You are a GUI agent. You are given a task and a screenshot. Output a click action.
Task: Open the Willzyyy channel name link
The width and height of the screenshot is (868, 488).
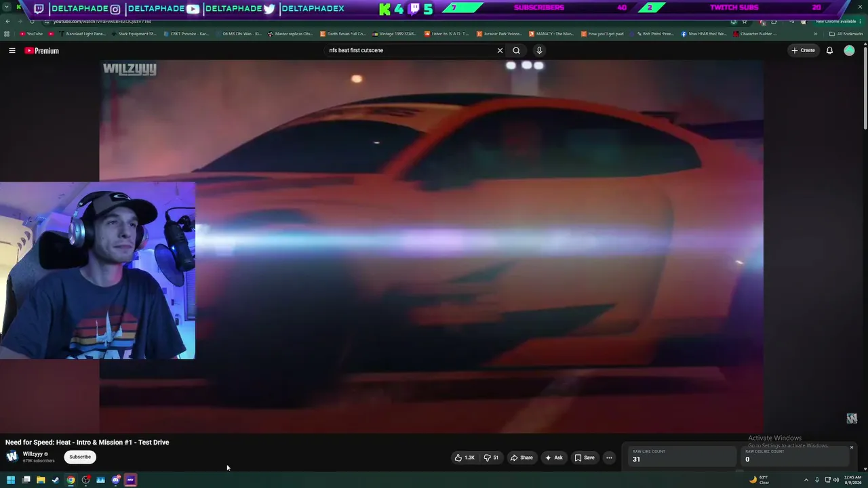(34, 454)
